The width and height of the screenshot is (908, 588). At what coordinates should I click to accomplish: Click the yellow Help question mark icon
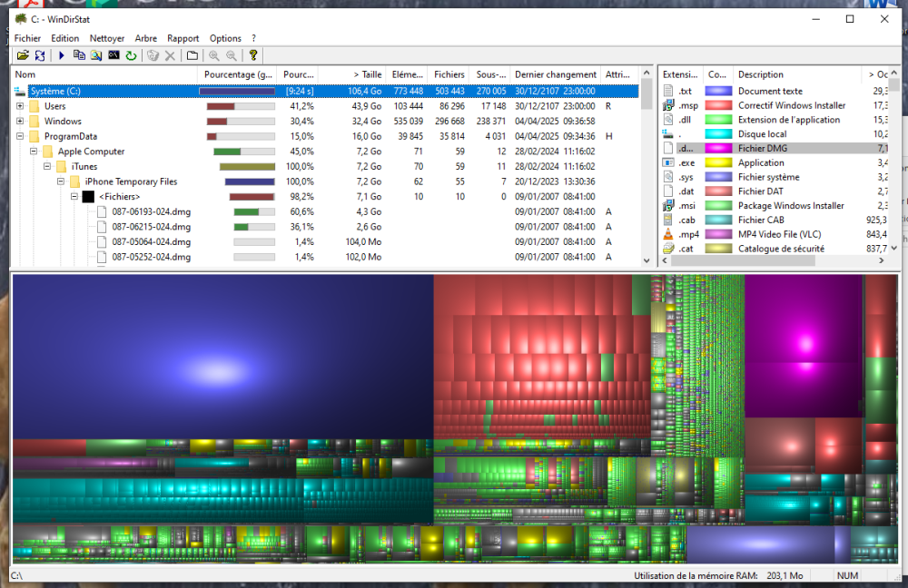tap(253, 55)
